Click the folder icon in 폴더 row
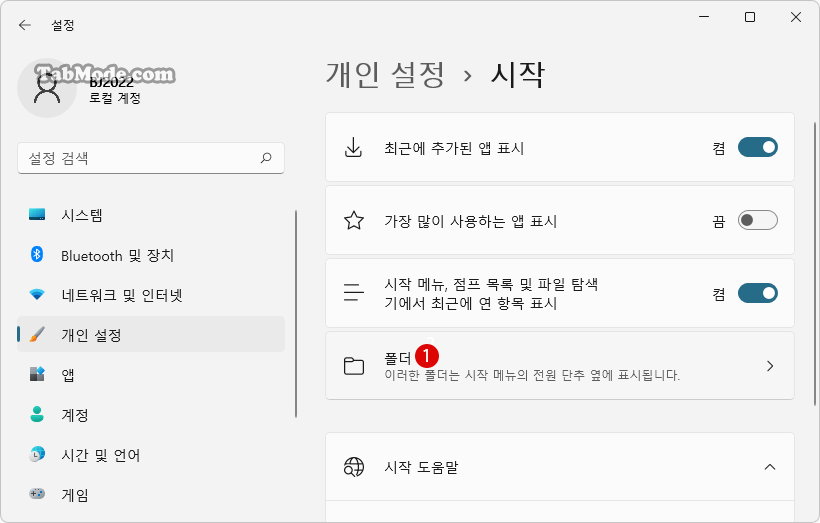Viewport: 820px width, 523px height. click(x=354, y=366)
